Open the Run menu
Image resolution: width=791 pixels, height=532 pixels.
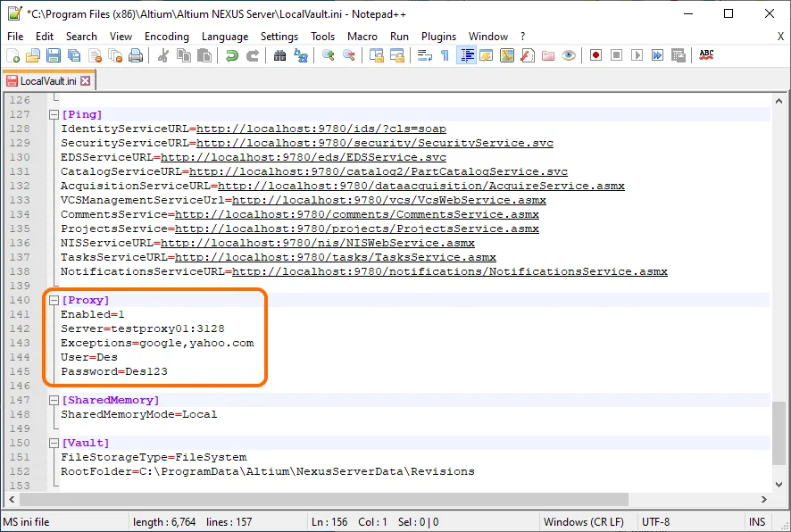tap(399, 37)
